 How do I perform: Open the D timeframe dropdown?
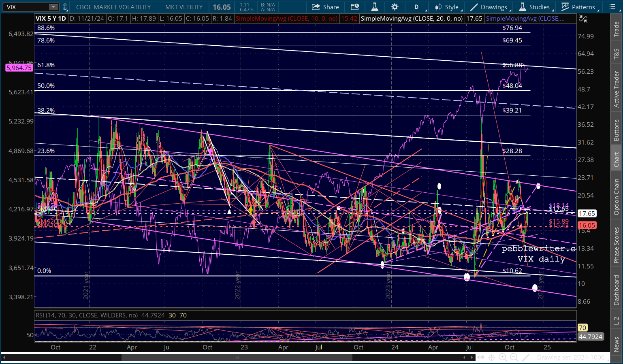pos(416,7)
